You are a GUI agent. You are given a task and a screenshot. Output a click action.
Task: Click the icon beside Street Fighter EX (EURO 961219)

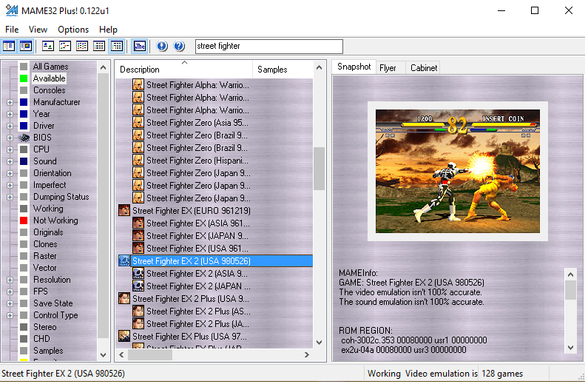pyautogui.click(x=124, y=210)
